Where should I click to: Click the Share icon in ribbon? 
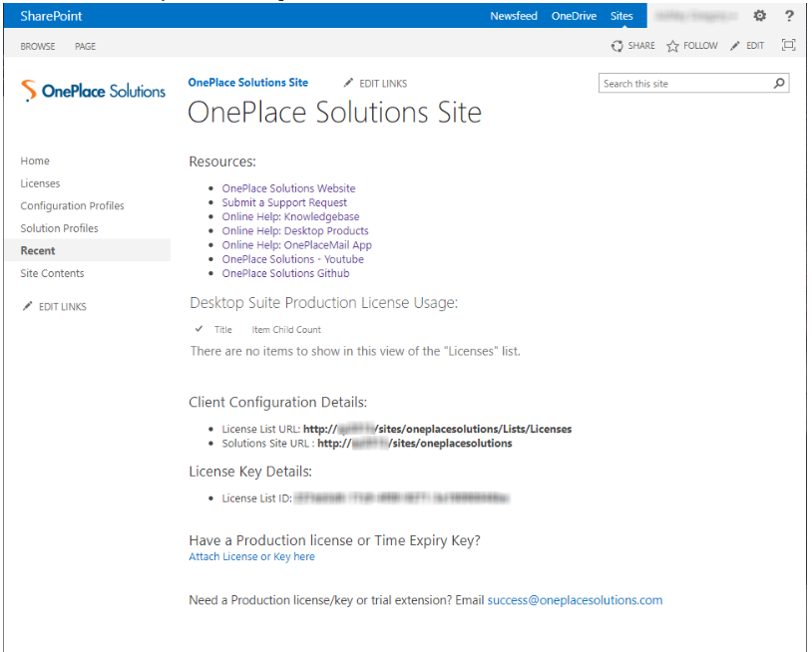617,46
